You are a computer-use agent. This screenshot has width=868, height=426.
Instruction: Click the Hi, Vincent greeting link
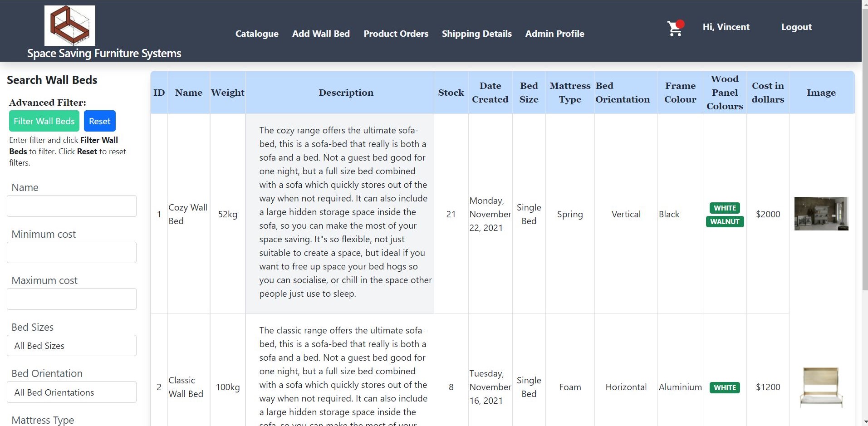tap(726, 27)
